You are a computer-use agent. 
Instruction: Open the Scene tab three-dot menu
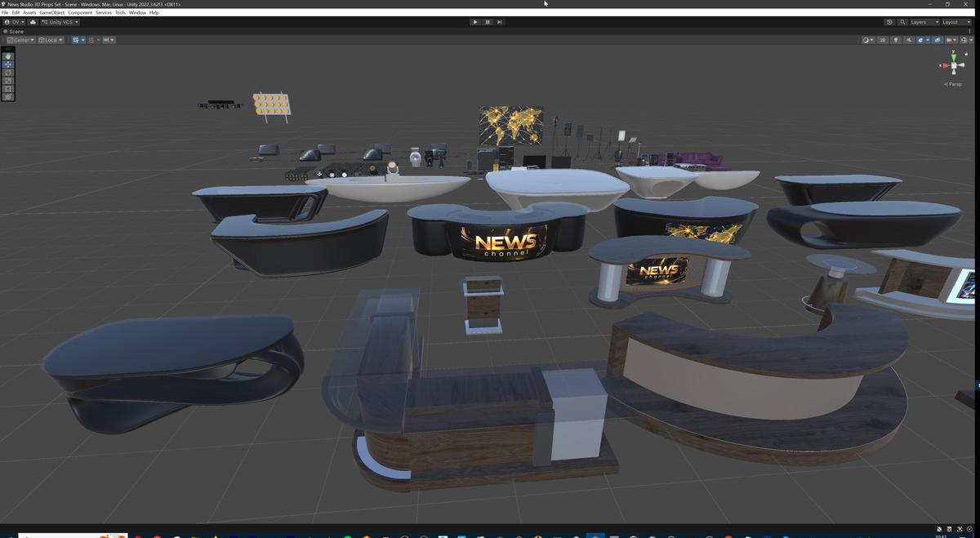click(969, 31)
